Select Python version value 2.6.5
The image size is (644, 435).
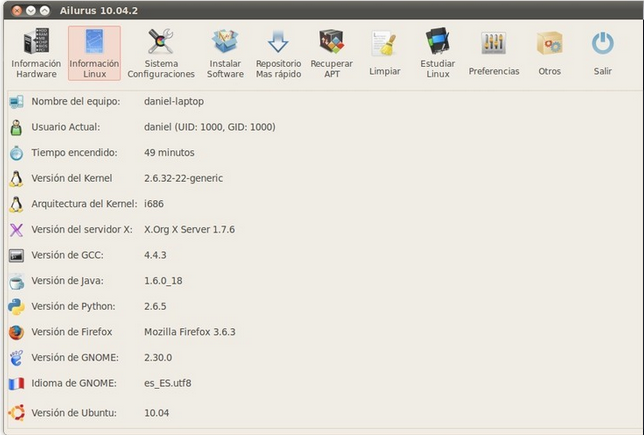pyautogui.click(x=155, y=306)
